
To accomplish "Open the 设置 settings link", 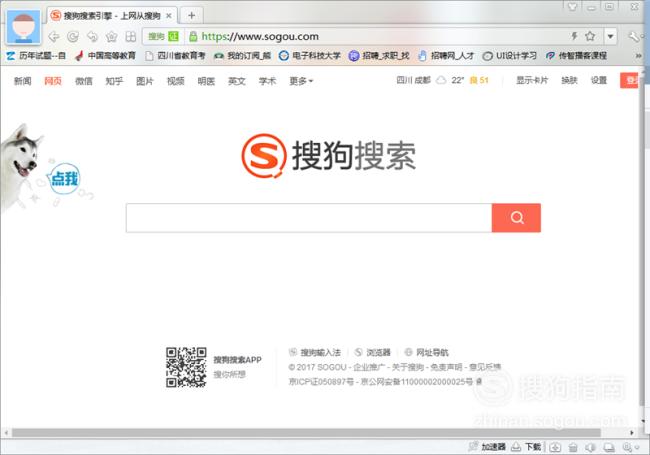I will (x=599, y=80).
